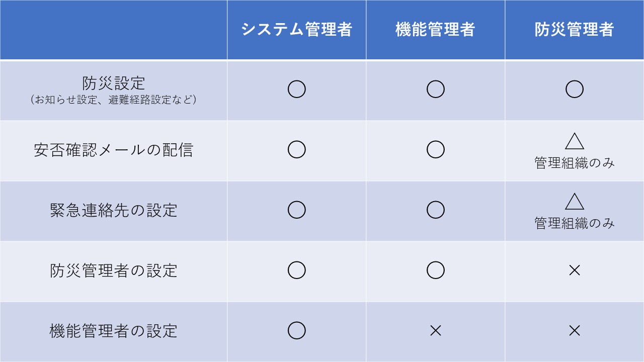Screen dimensions: 644x362
Task: Click the 緊急連絡先の設定 row label
Action: [113, 210]
